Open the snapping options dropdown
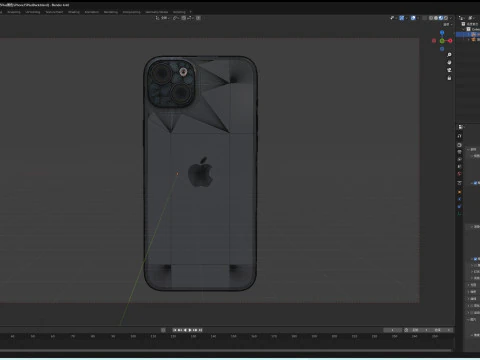This screenshot has height=360, width=480. coord(190,18)
